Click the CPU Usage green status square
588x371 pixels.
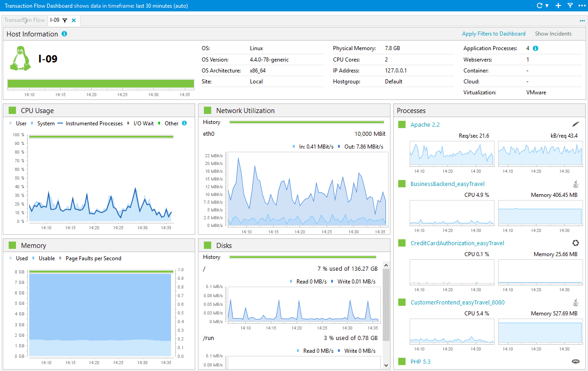12,110
